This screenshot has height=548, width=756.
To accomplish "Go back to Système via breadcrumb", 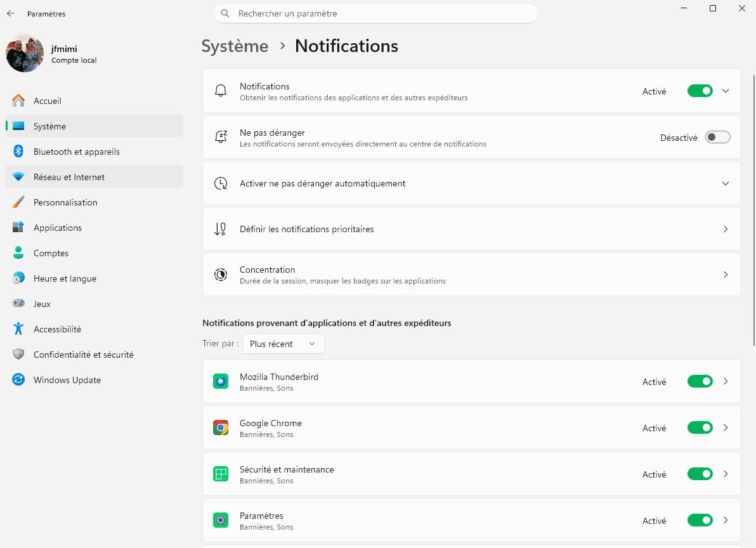I will pos(235,46).
